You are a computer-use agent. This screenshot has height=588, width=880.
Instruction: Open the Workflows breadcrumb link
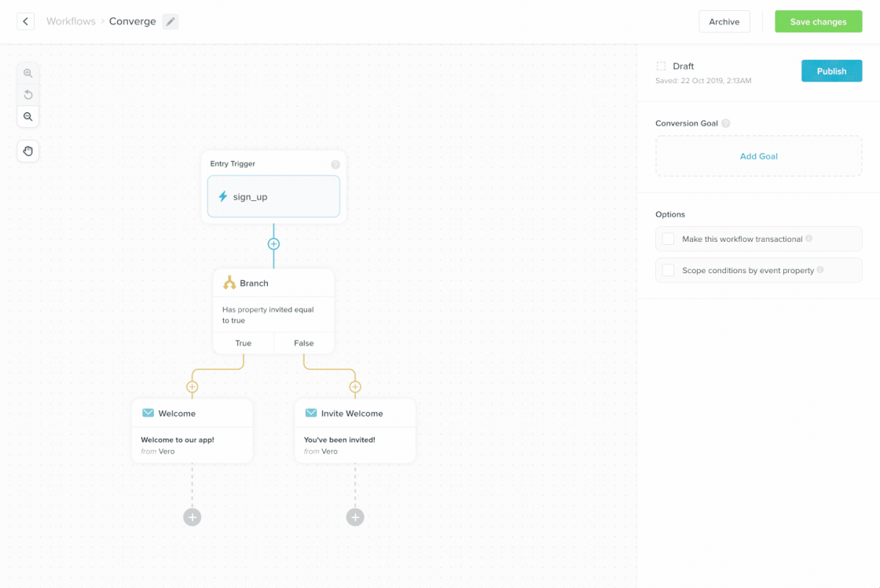[x=71, y=21]
